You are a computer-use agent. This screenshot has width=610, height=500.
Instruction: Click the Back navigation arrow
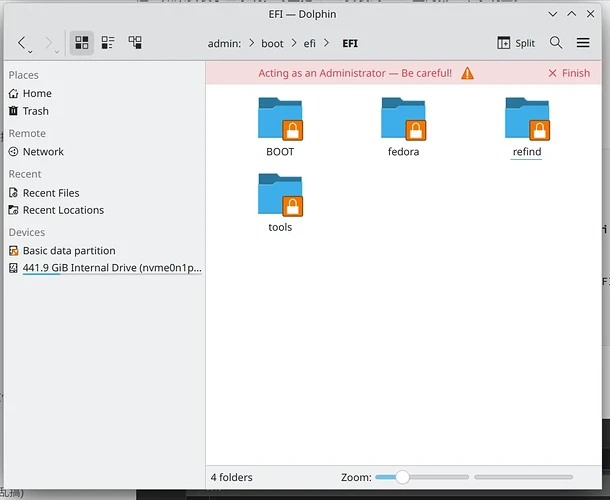pyautogui.click(x=23, y=43)
